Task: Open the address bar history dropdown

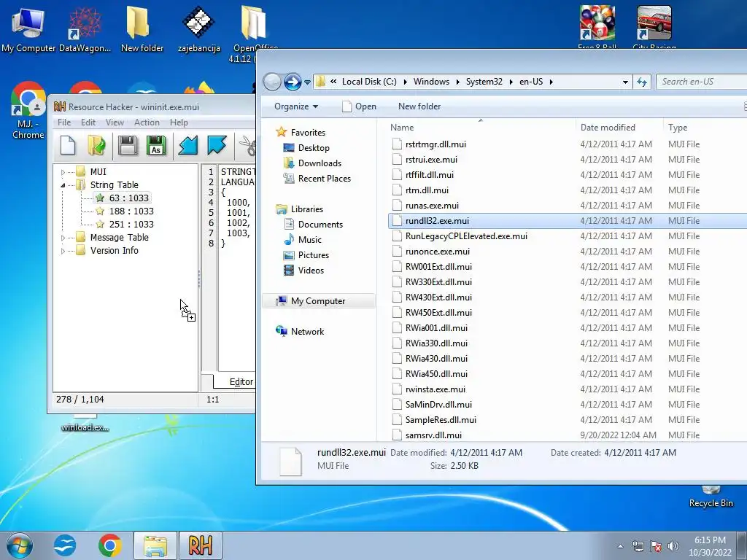Action: 625,82
